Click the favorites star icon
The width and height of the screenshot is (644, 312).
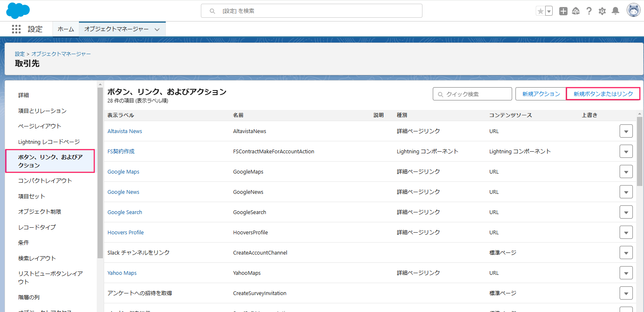pos(540,11)
